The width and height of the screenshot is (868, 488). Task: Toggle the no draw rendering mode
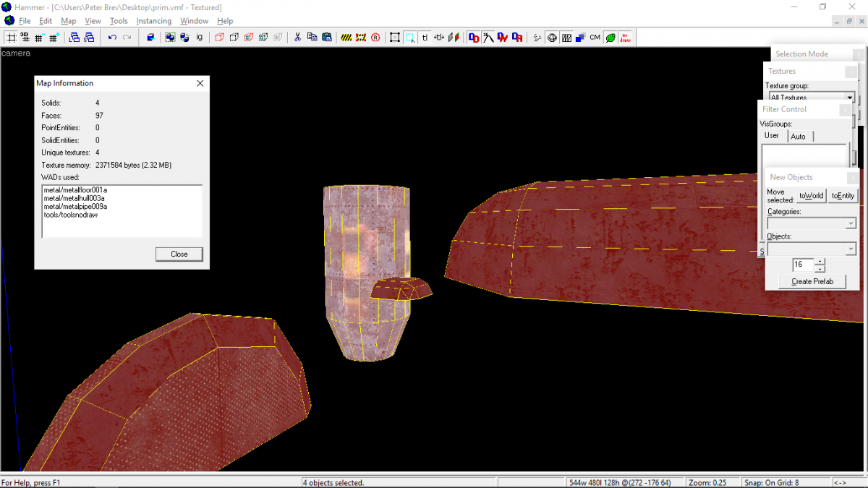(x=625, y=37)
